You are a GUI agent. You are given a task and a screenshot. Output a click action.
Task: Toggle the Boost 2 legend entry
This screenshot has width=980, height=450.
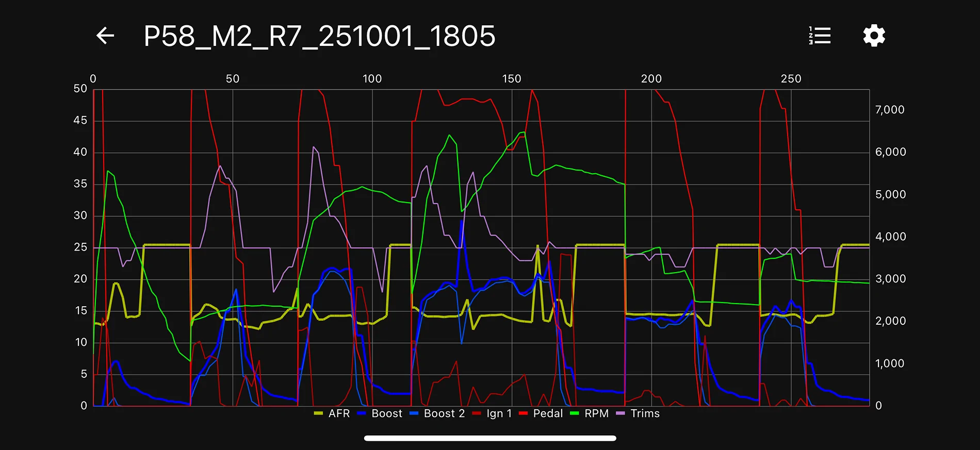click(x=437, y=413)
